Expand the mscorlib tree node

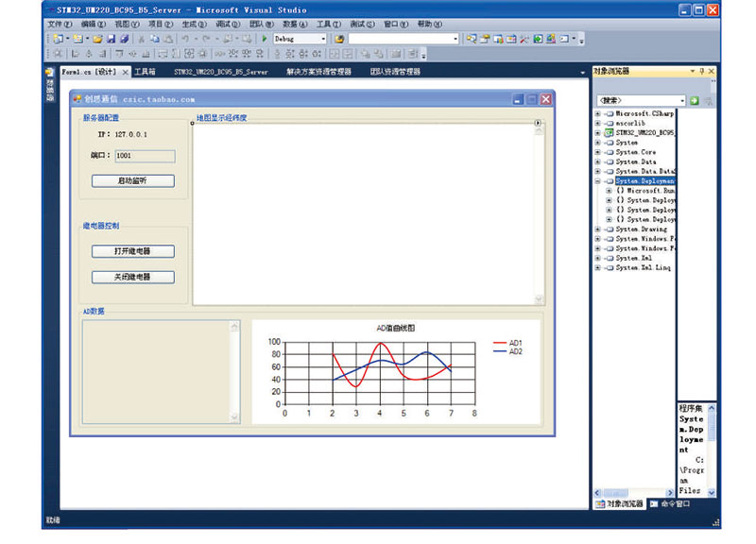pyautogui.click(x=597, y=124)
